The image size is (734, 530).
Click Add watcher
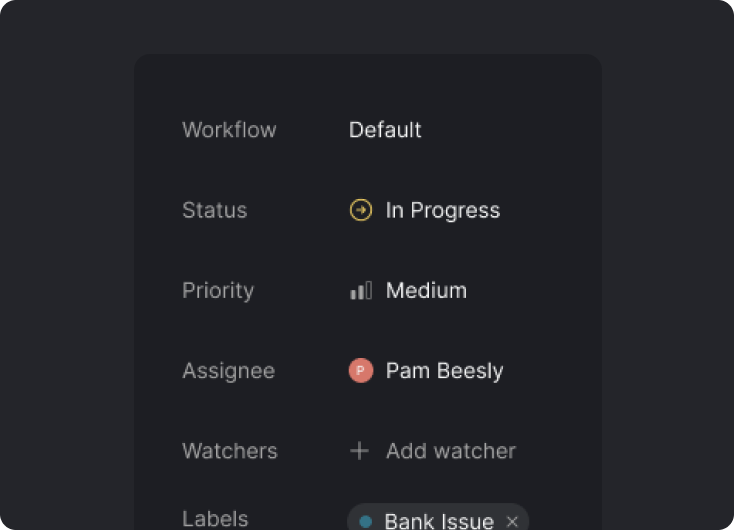450,451
